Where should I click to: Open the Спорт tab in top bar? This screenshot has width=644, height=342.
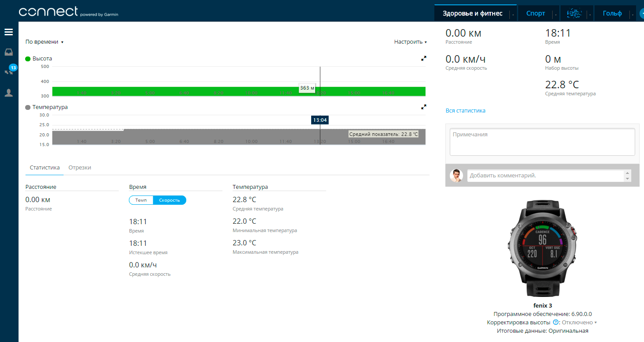[535, 14]
